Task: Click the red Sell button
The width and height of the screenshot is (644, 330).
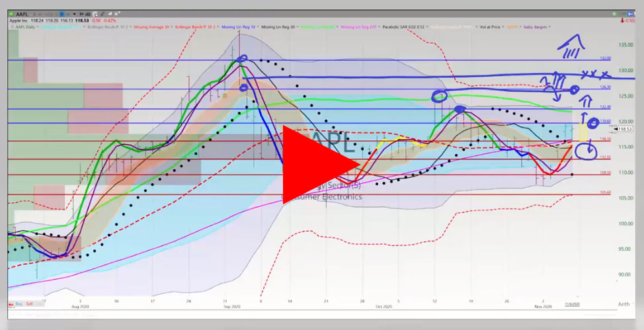Action: click(29, 304)
